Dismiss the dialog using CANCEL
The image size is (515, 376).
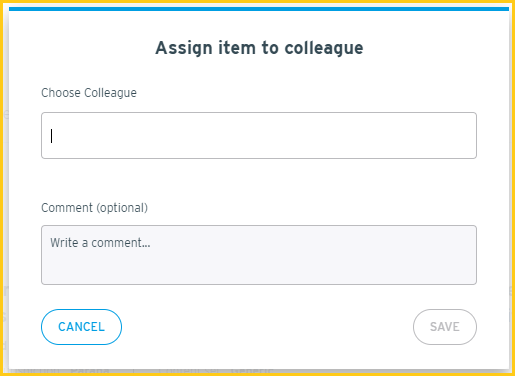81,327
